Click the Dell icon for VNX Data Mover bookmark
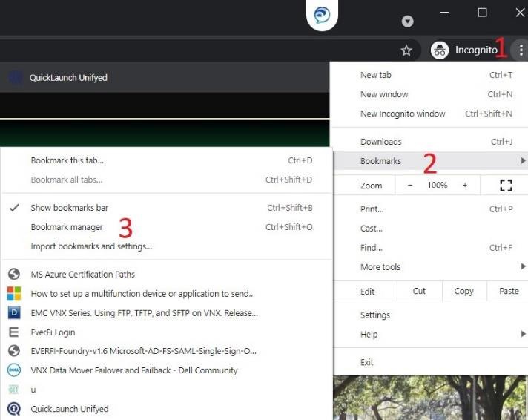The image size is (528, 420). pyautogui.click(x=14, y=370)
